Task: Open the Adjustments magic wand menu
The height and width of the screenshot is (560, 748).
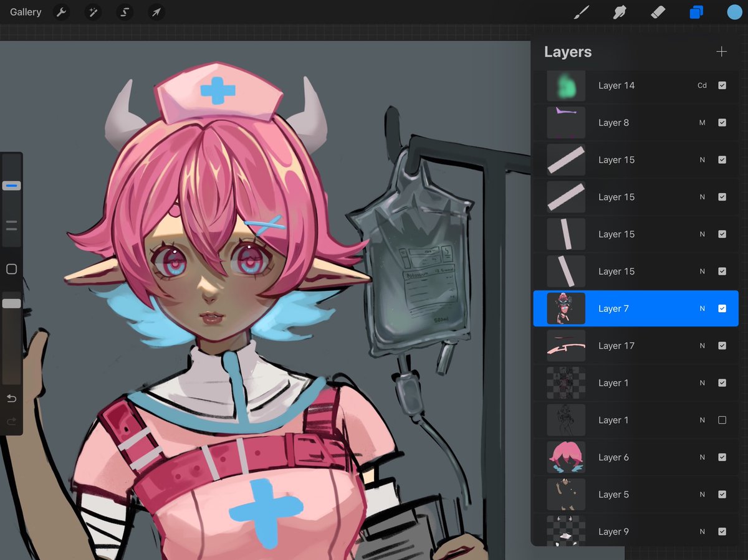Action: pyautogui.click(x=93, y=12)
